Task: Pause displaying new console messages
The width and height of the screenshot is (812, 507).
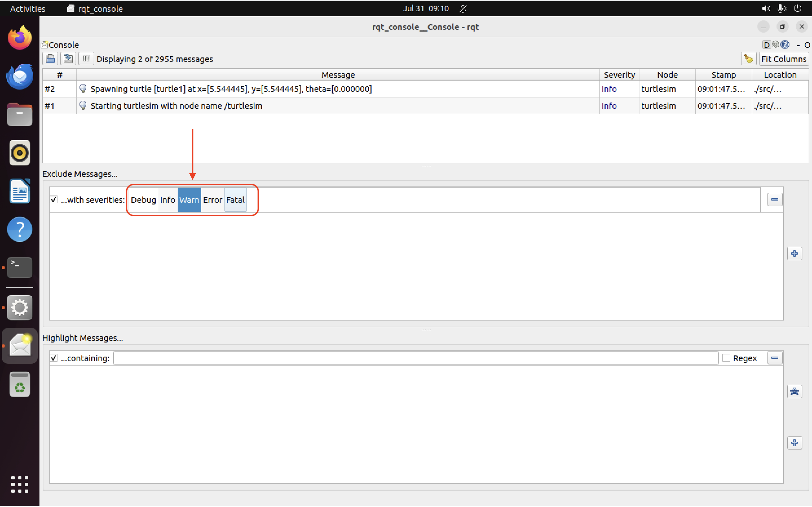Action: coord(86,59)
